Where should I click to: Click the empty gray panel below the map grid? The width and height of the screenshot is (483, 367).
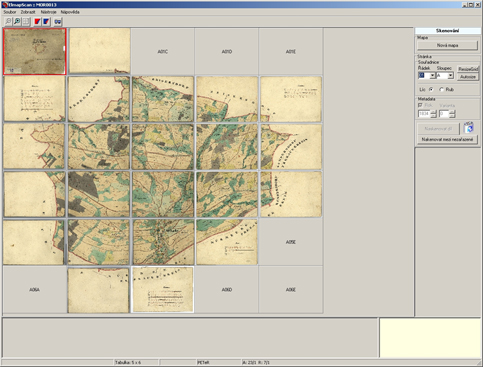tap(190, 338)
